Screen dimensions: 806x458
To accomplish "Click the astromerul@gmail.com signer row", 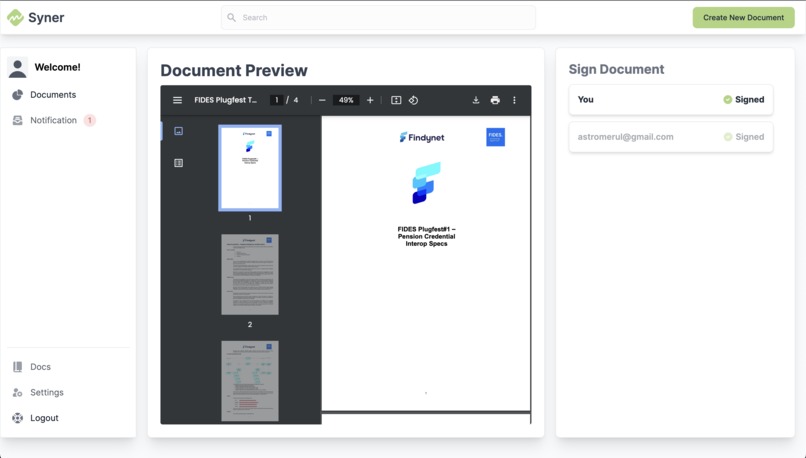I will 671,137.
